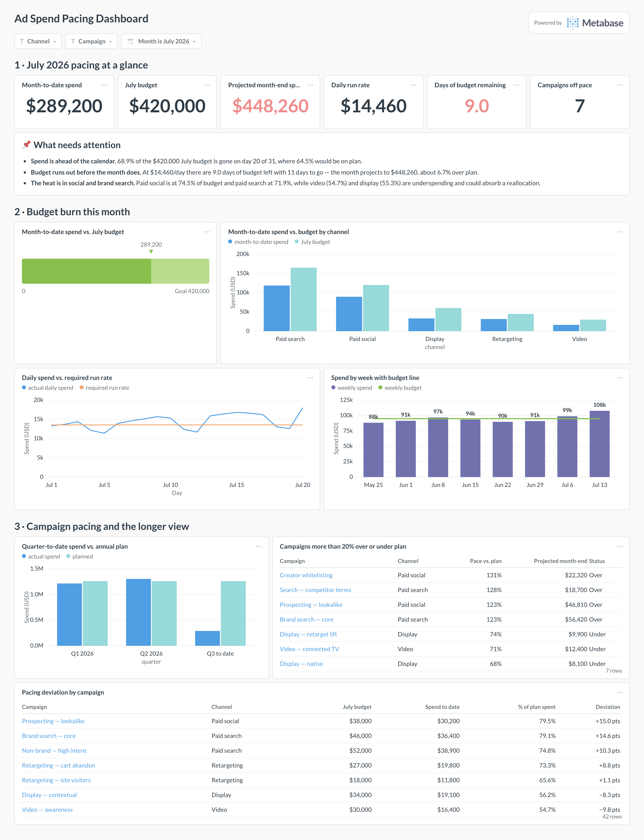Open Video — connected TV link
Screen dimensions: 644x840
point(309,649)
